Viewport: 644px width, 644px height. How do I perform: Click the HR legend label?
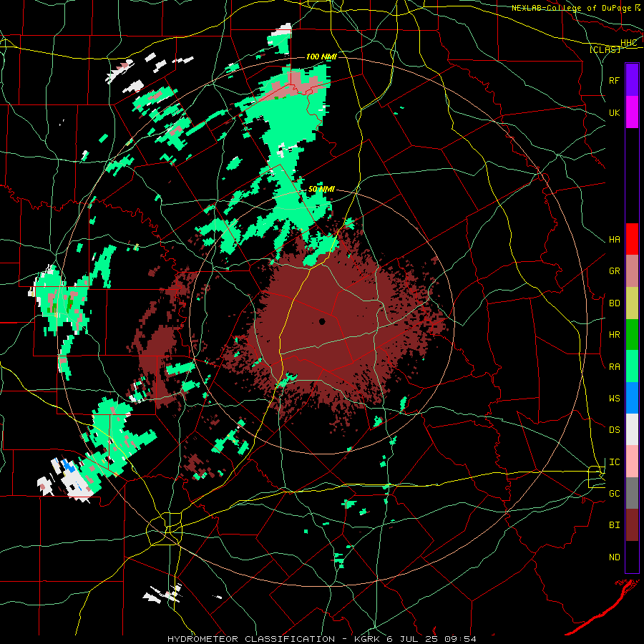click(x=614, y=335)
